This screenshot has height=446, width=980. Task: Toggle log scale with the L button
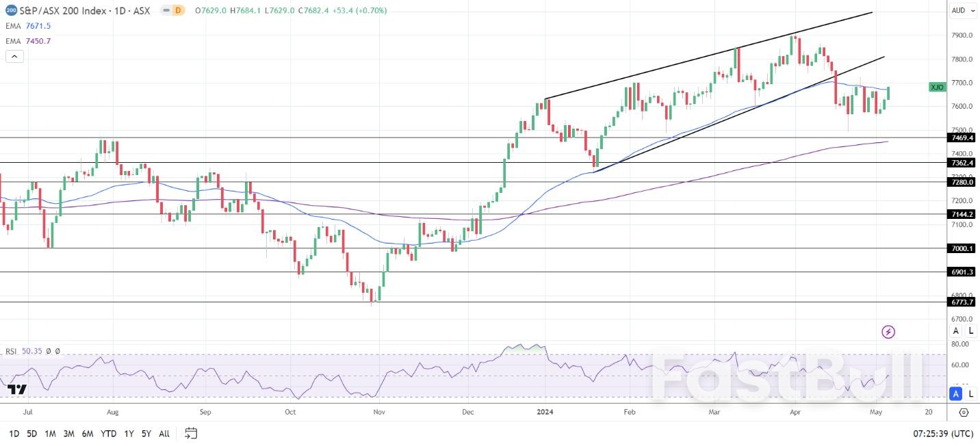pos(970,330)
